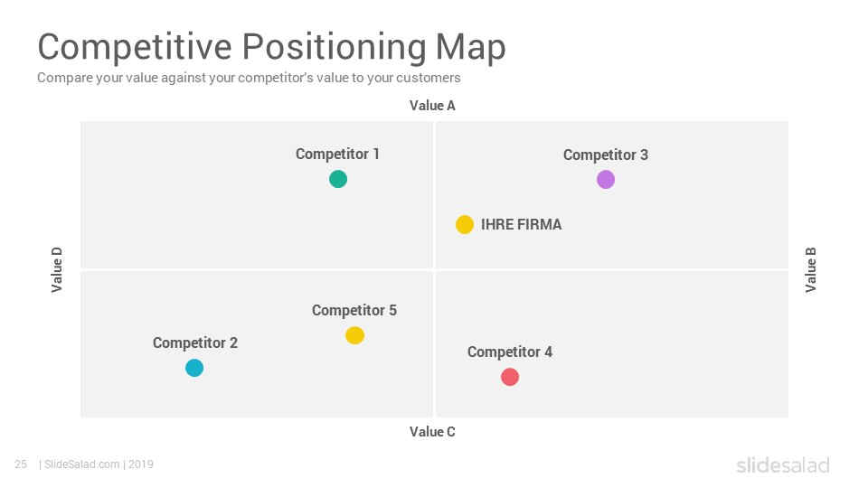Select the purple Competitor 3 dot
868x488 pixels.
pyautogui.click(x=606, y=180)
